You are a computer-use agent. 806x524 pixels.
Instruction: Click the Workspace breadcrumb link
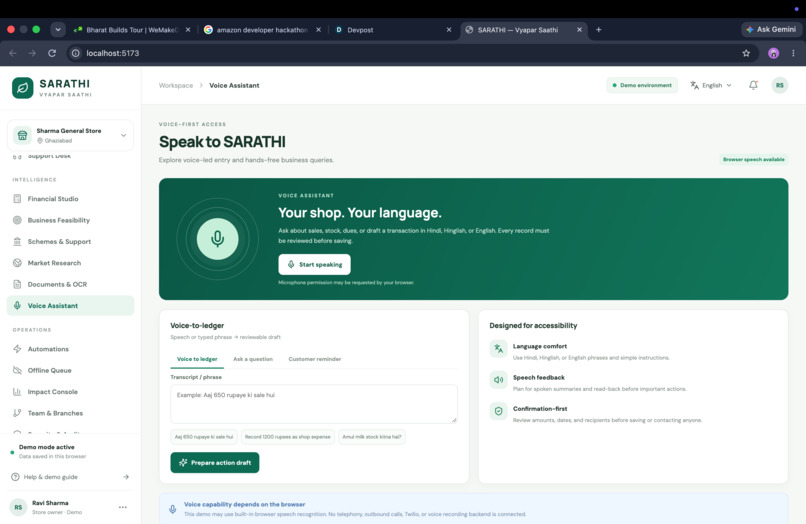pyautogui.click(x=176, y=85)
